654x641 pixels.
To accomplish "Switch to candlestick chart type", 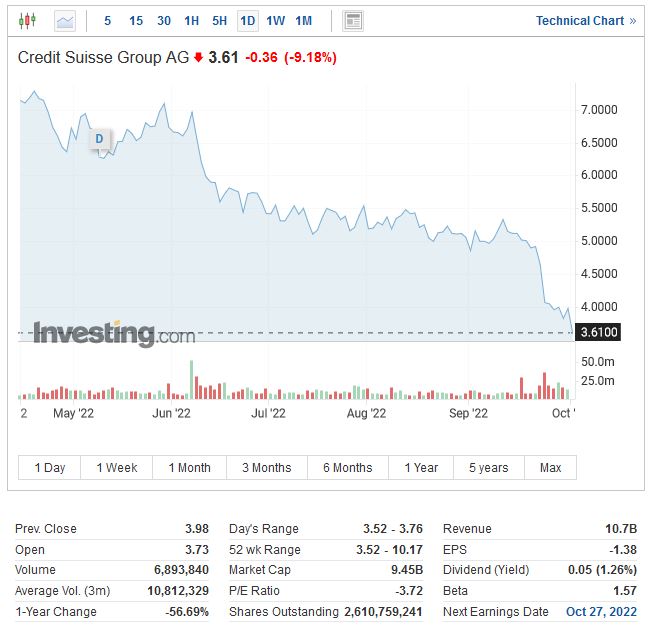I will (x=27, y=20).
